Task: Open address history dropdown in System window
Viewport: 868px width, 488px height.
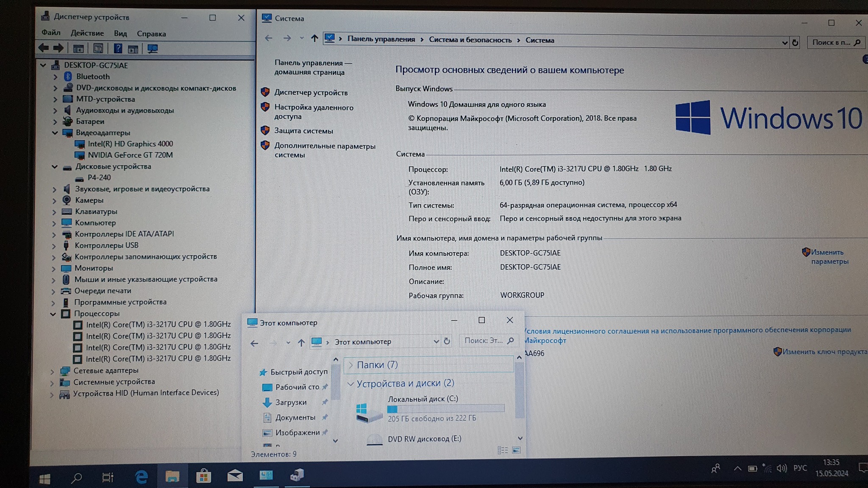Action: pos(784,42)
